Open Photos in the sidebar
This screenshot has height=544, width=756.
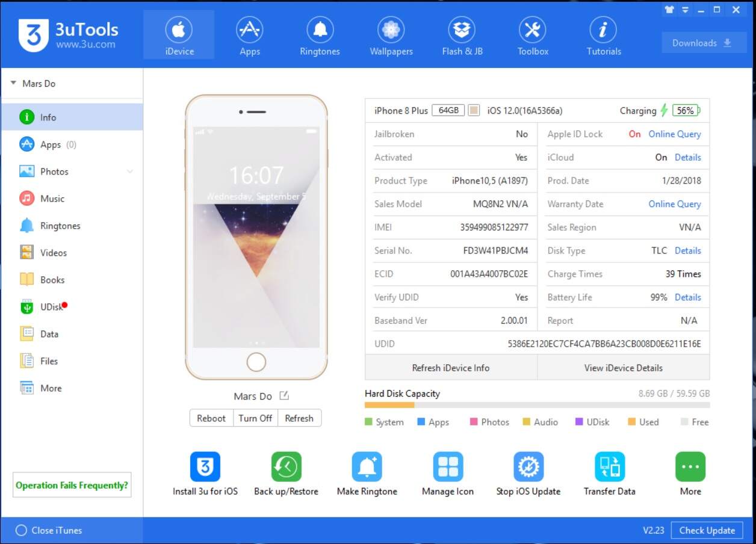pos(72,172)
